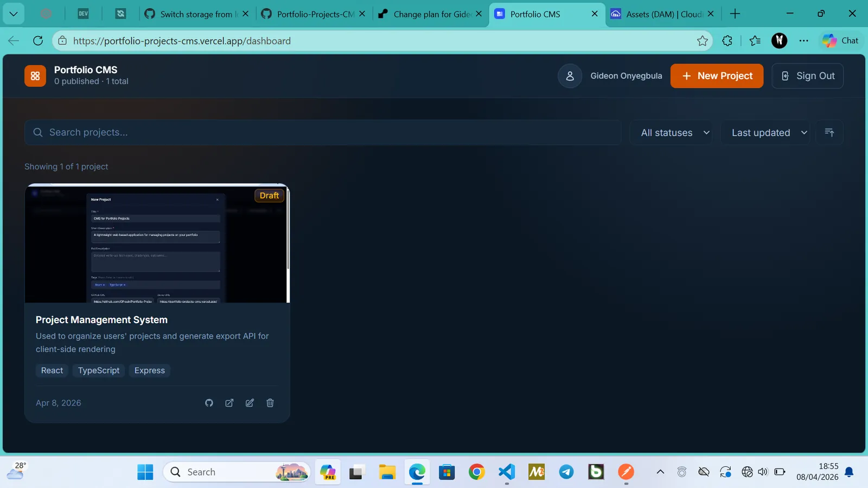Open the browser Extensions icon
This screenshot has height=488, width=868.
[727, 41]
